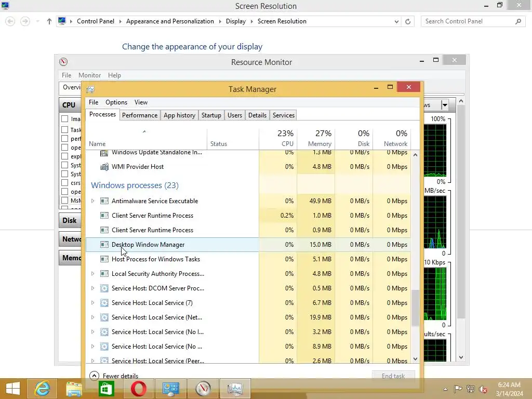The height and width of the screenshot is (399, 532).
Task: Open the Services tab
Action: 284,115
